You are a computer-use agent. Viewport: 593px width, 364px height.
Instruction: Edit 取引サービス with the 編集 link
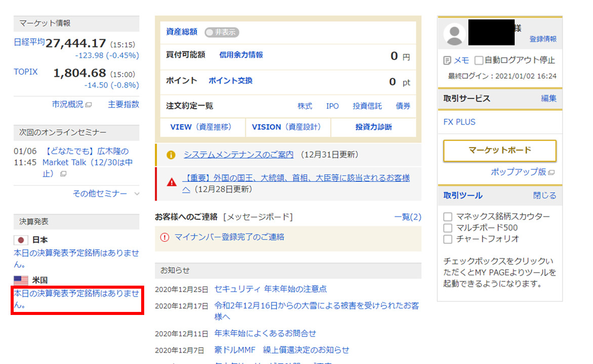548,99
